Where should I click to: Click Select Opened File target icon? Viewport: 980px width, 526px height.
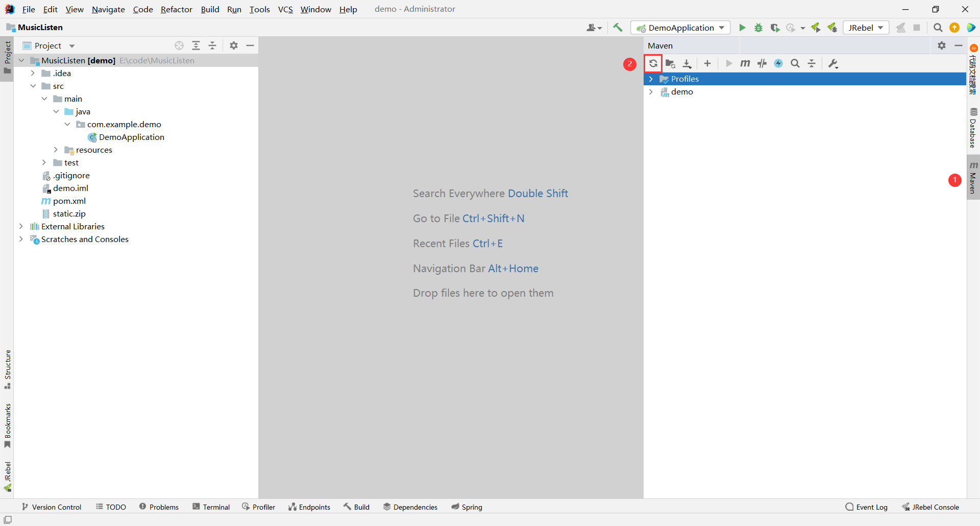point(179,45)
